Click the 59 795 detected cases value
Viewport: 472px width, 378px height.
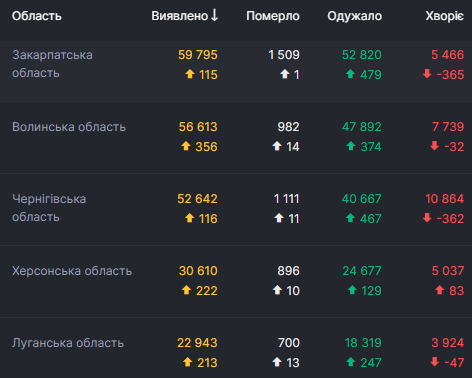(x=198, y=55)
